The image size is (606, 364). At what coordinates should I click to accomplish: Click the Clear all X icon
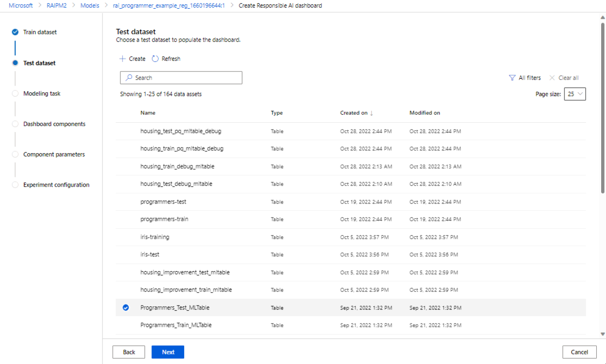pos(552,78)
